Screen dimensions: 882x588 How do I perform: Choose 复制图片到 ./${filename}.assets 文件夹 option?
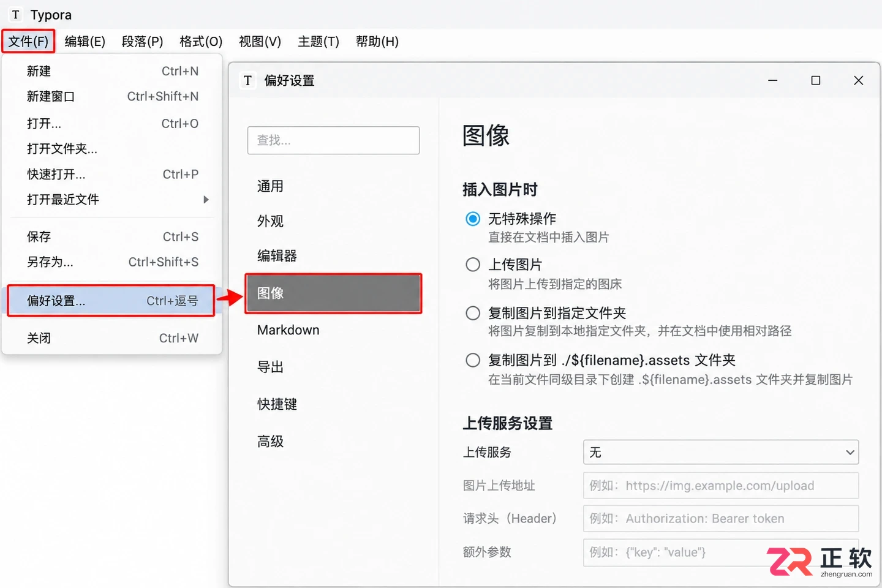473,360
